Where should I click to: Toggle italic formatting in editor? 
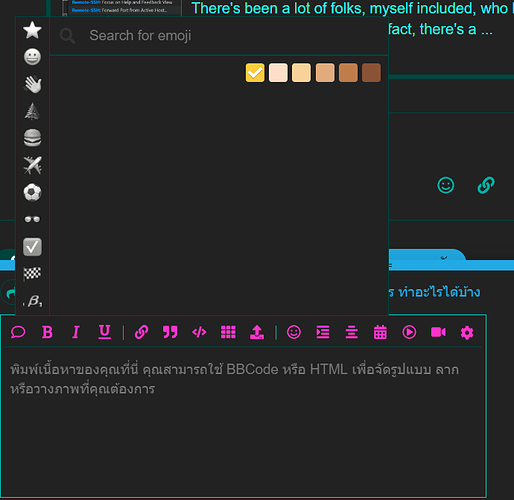pos(76,332)
